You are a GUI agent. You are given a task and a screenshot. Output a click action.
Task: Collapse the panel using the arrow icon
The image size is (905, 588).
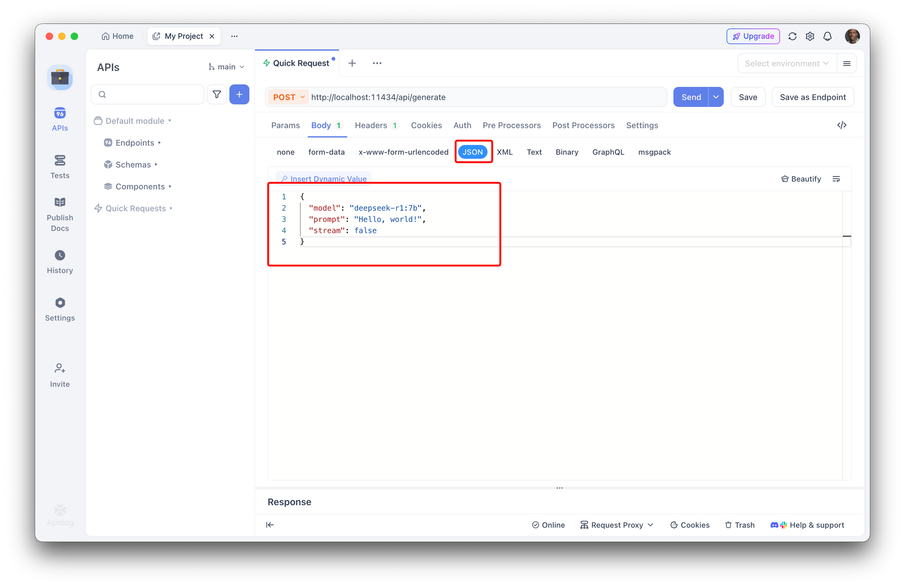click(x=270, y=525)
